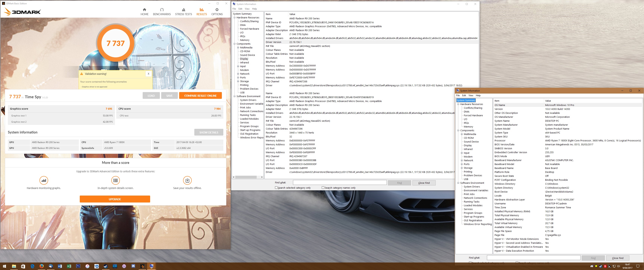Expand Multimedia node in rear System Information tree

pyautogui.click(x=238, y=48)
